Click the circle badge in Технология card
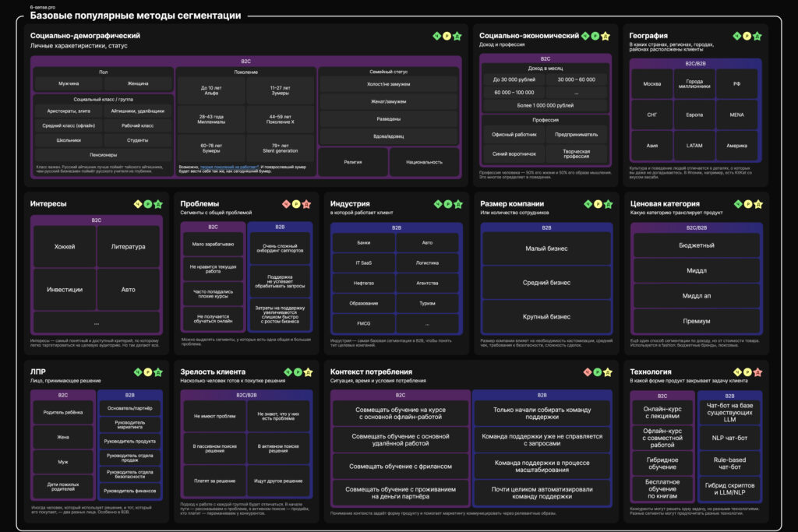798x532 pixels. click(746, 372)
